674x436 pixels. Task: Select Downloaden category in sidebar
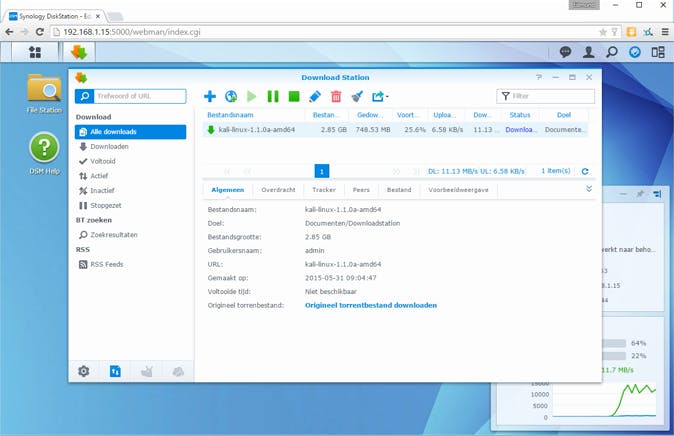pyautogui.click(x=130, y=147)
